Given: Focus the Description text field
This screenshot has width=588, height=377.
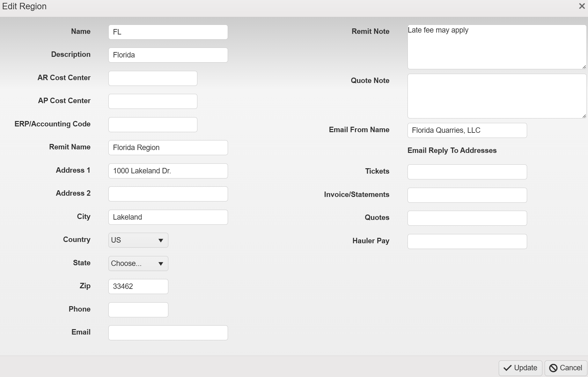Looking at the screenshot, I should (168, 55).
